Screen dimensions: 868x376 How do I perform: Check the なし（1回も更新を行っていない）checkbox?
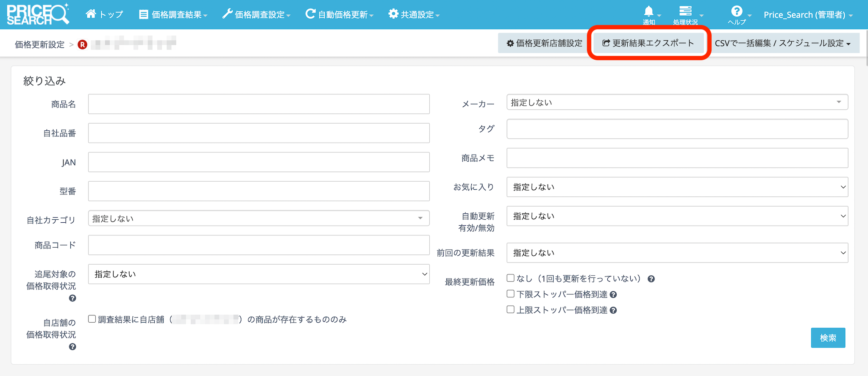tap(511, 278)
